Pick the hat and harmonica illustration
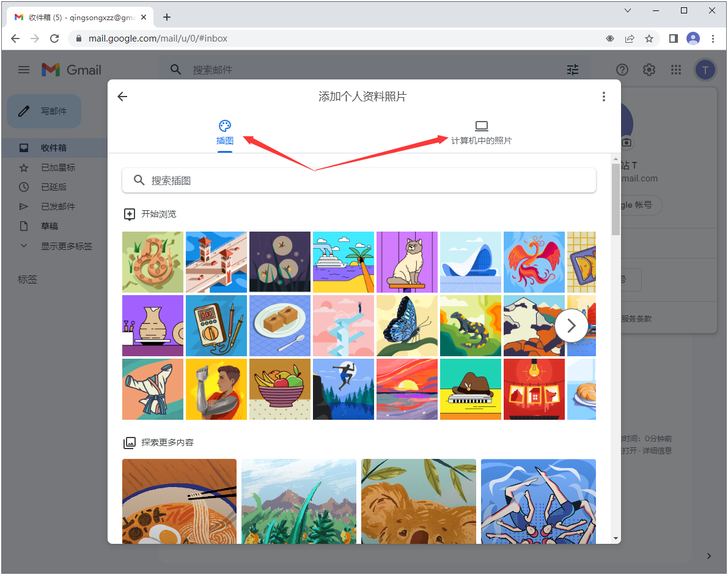The image size is (728, 575). click(x=471, y=389)
